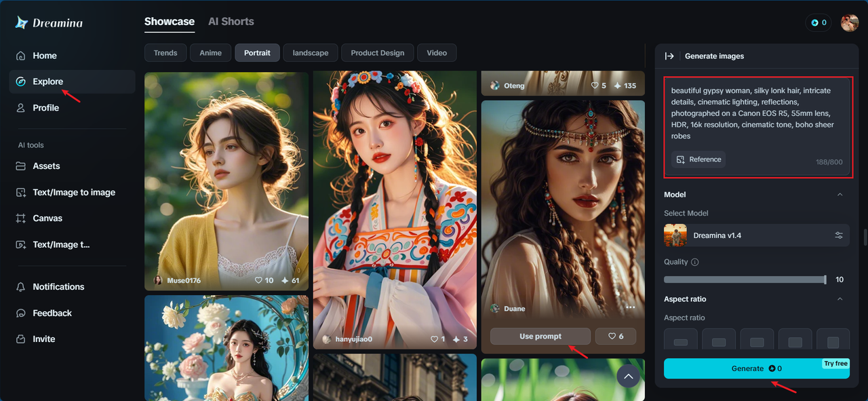Go to the Explore section
Screen dimensions: 868x401
pos(72,81)
